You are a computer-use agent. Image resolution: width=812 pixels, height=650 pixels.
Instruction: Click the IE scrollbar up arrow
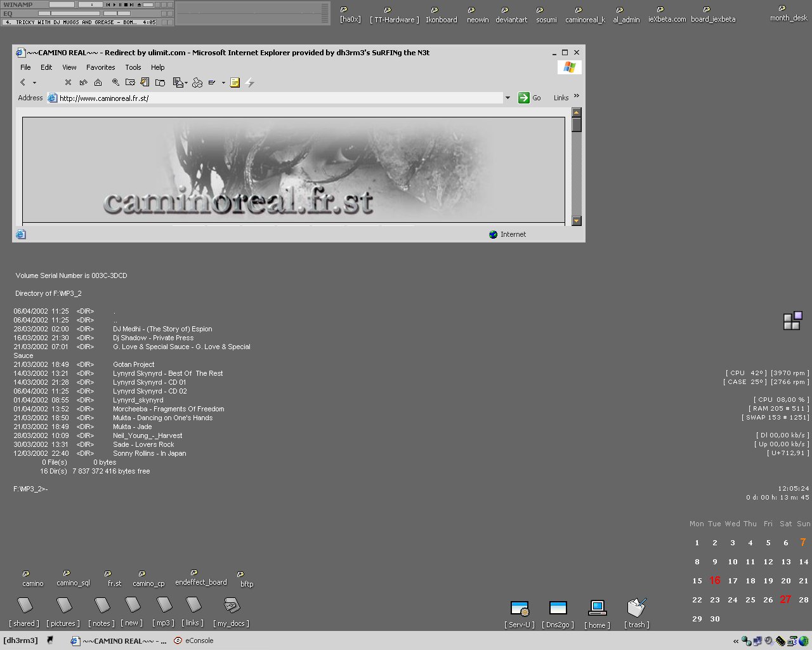tap(577, 112)
